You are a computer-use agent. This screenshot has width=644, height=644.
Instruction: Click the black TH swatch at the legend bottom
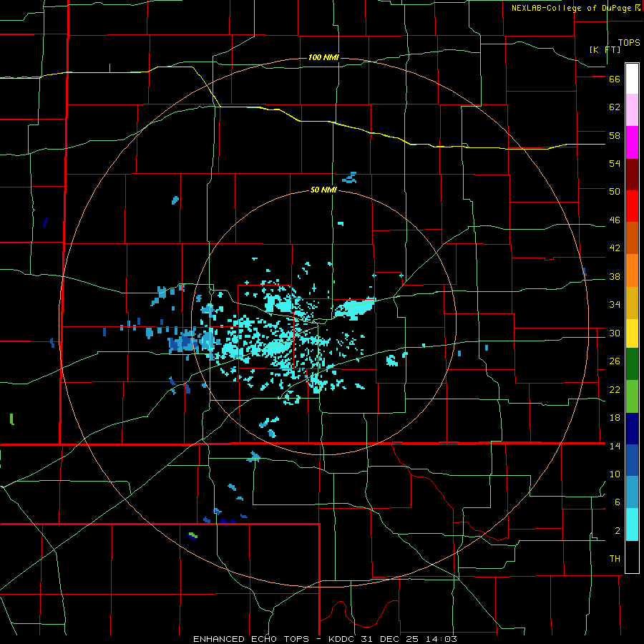pos(632,557)
